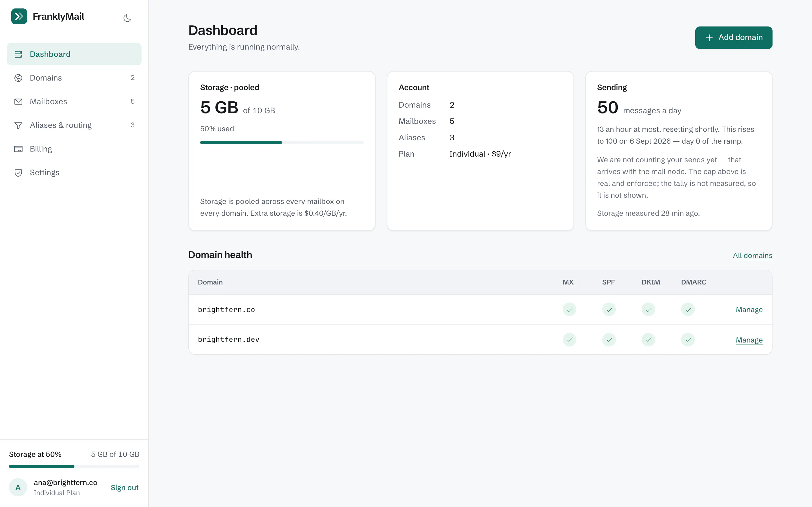812x507 pixels.
Task: Click the Domains globe icon
Action: click(x=18, y=78)
